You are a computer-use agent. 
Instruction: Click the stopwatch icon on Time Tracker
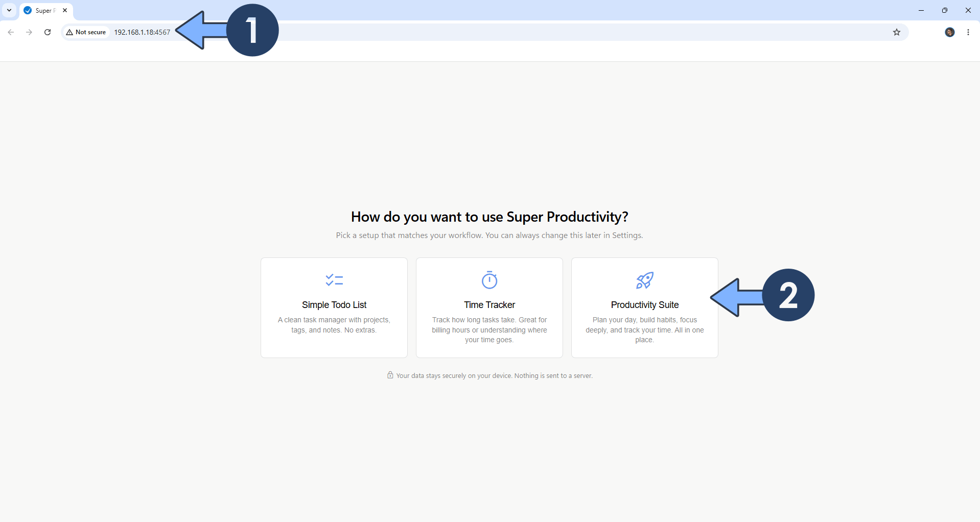tap(489, 280)
